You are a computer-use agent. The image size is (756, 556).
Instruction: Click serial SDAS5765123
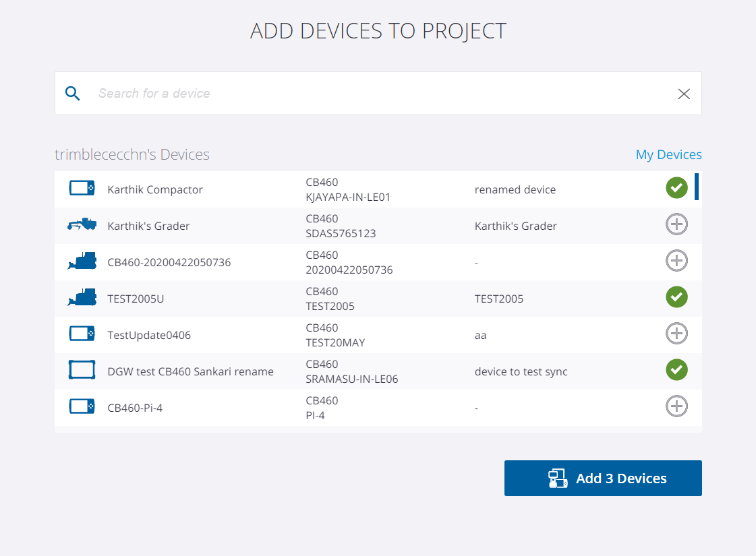(341, 234)
